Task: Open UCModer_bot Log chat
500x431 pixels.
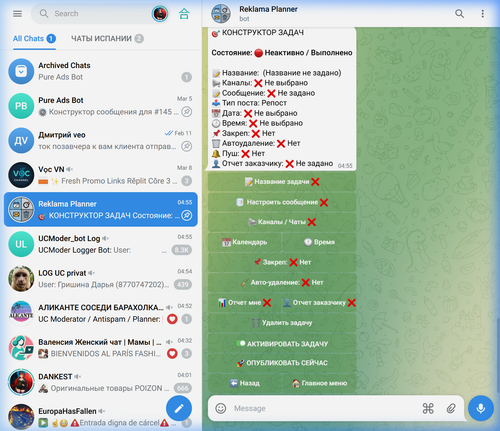Action: point(101,244)
